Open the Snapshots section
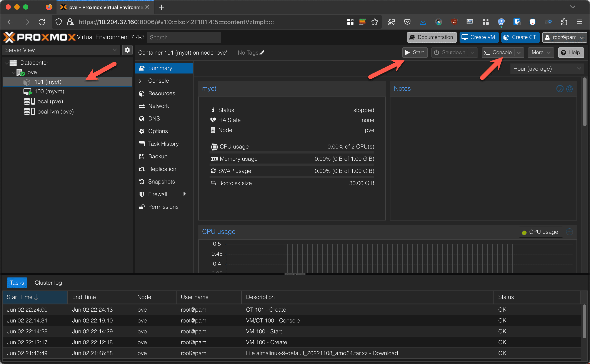This screenshot has width=590, height=364. (x=164, y=182)
